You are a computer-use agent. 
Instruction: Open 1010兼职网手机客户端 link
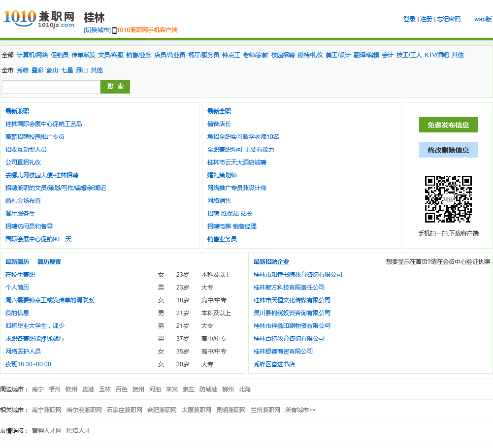(x=147, y=30)
